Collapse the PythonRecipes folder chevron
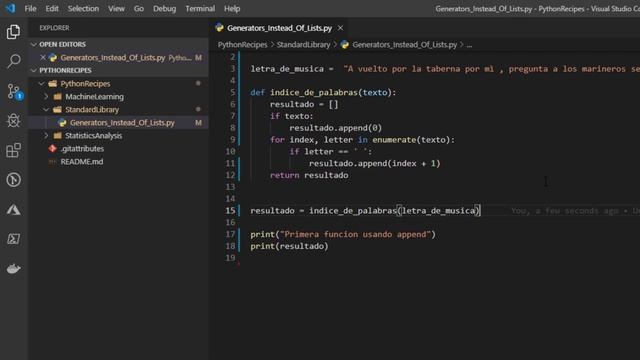This screenshot has height=360, width=640. coord(41,83)
